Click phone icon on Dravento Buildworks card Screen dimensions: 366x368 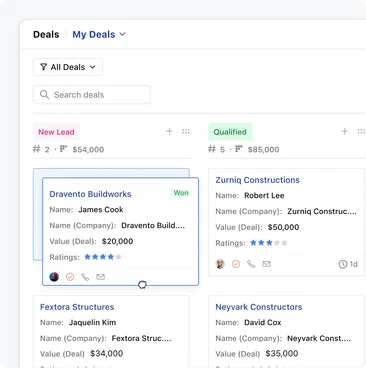tap(85, 277)
